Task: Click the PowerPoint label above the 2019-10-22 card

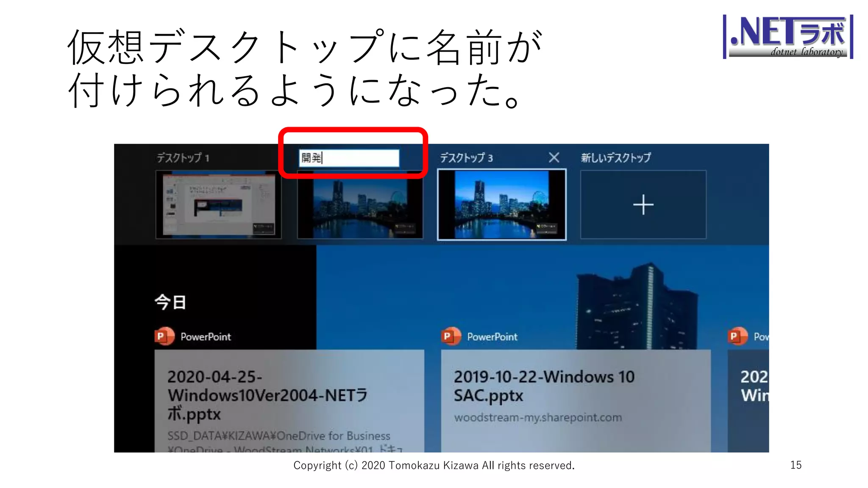Action: coord(492,337)
